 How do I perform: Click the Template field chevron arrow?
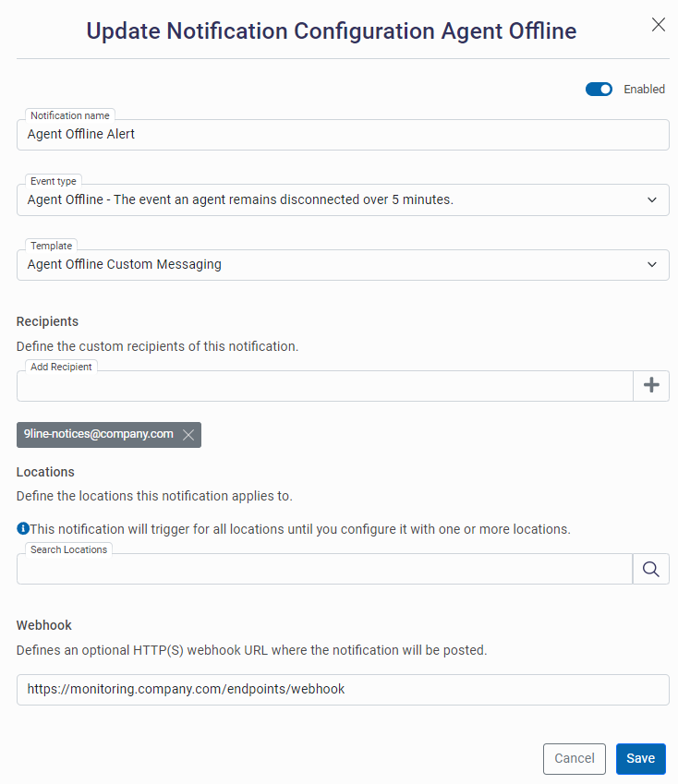[652, 264]
